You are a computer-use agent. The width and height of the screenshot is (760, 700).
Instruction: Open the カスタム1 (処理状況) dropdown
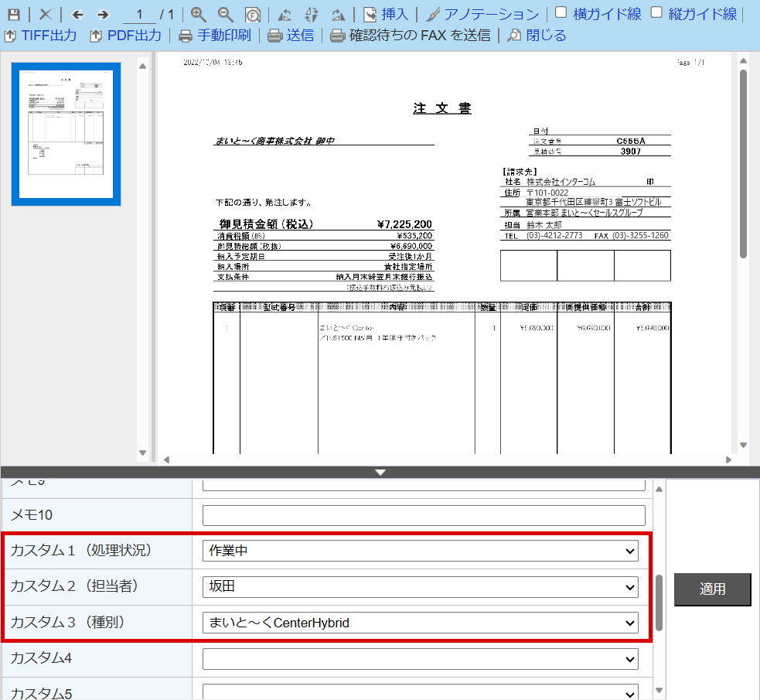(x=421, y=551)
